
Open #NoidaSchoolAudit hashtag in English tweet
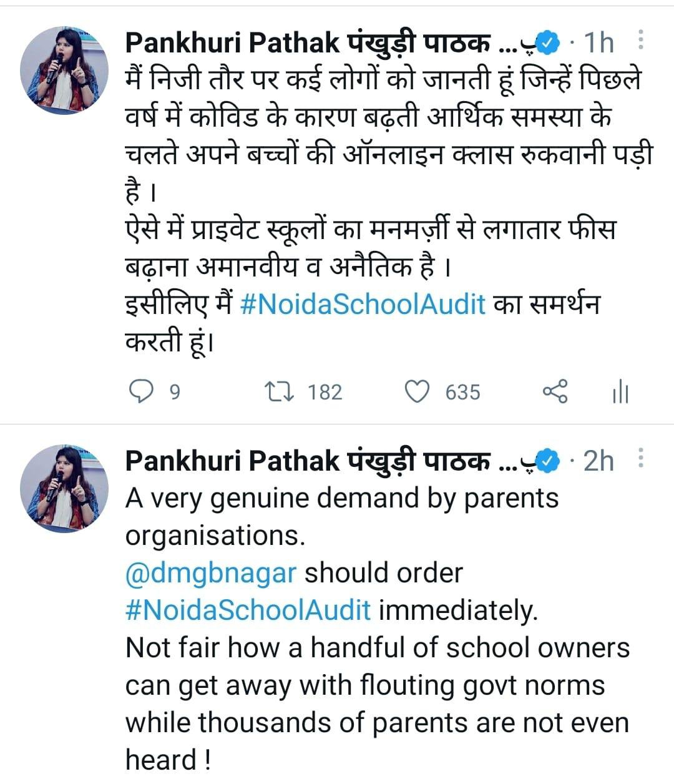248,610
